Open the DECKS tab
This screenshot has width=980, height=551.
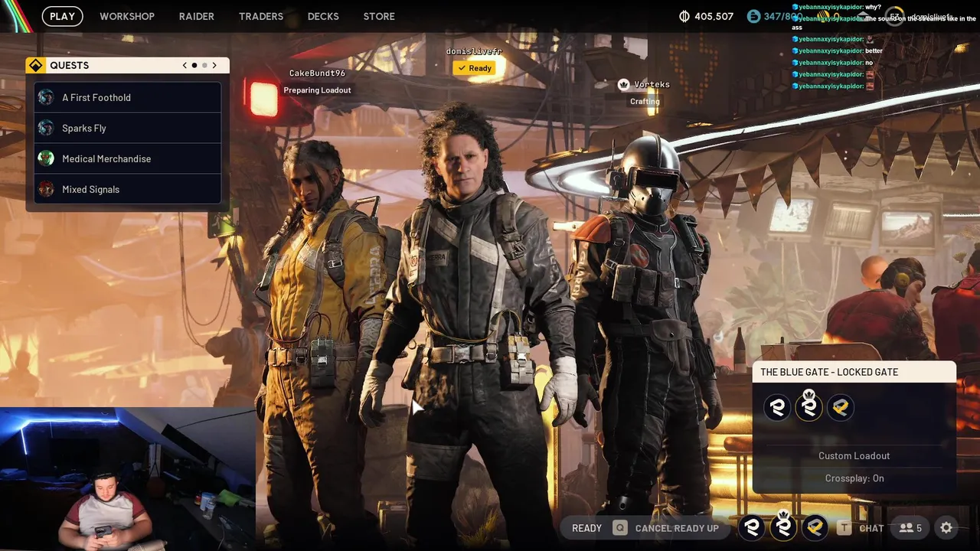(x=323, y=16)
